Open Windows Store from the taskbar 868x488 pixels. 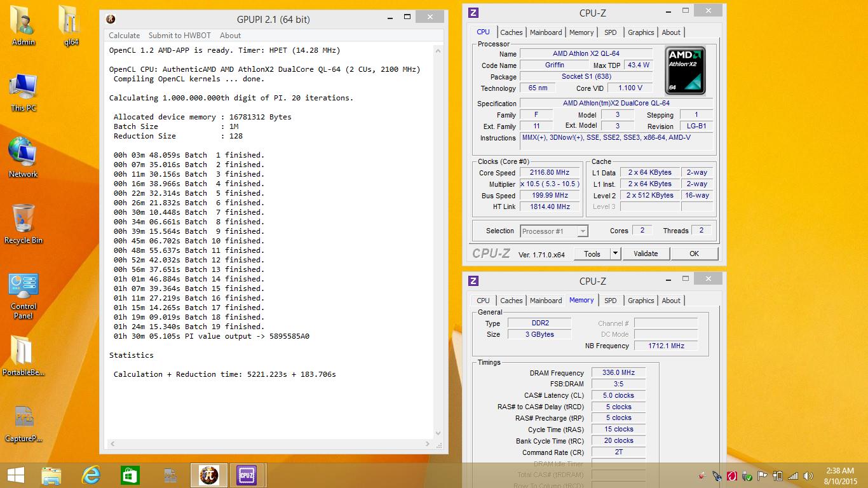click(130, 475)
